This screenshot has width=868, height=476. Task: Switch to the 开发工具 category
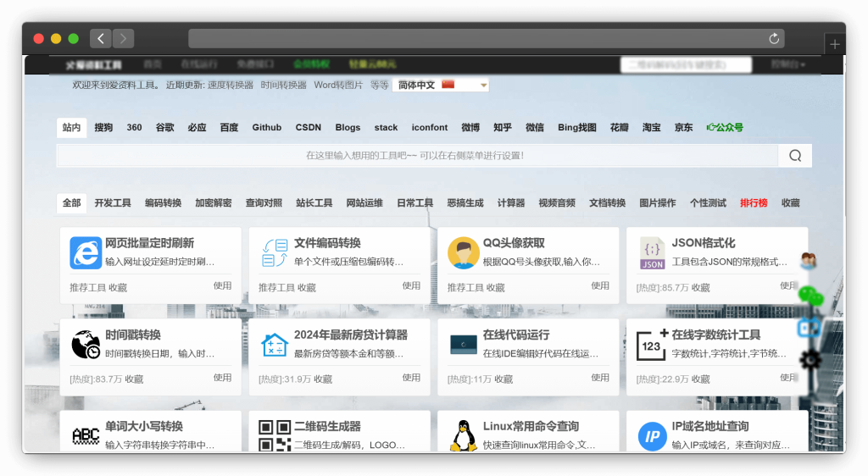pyautogui.click(x=113, y=203)
